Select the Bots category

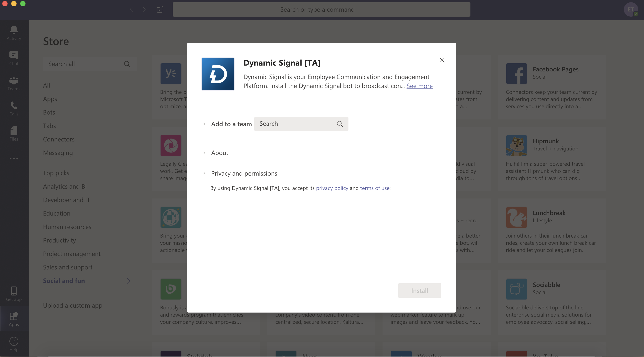49,112
